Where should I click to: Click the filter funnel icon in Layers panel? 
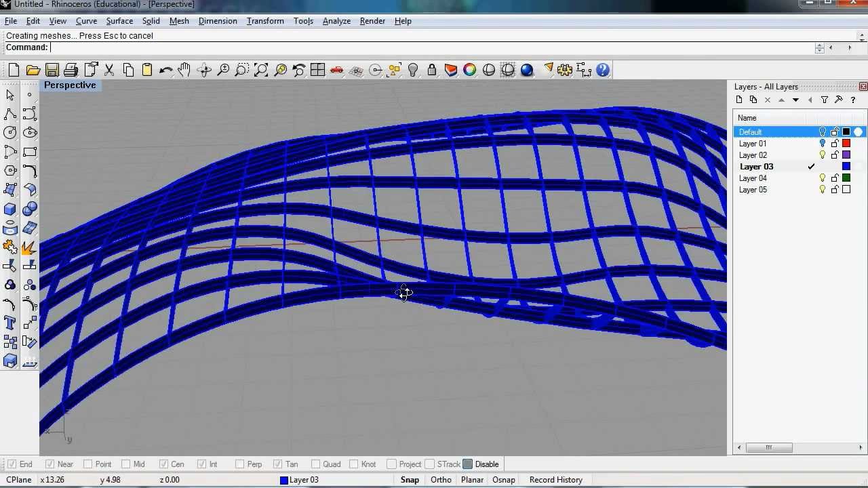click(825, 100)
